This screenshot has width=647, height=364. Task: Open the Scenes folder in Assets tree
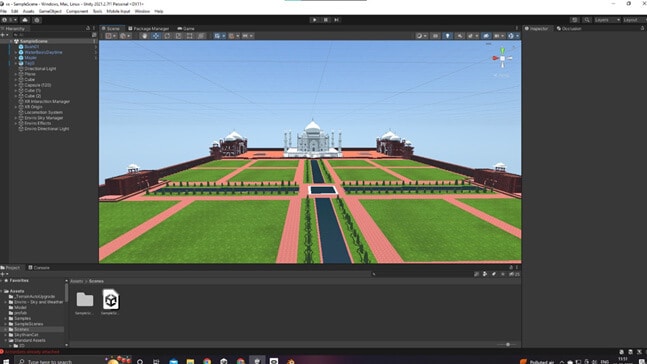point(21,329)
